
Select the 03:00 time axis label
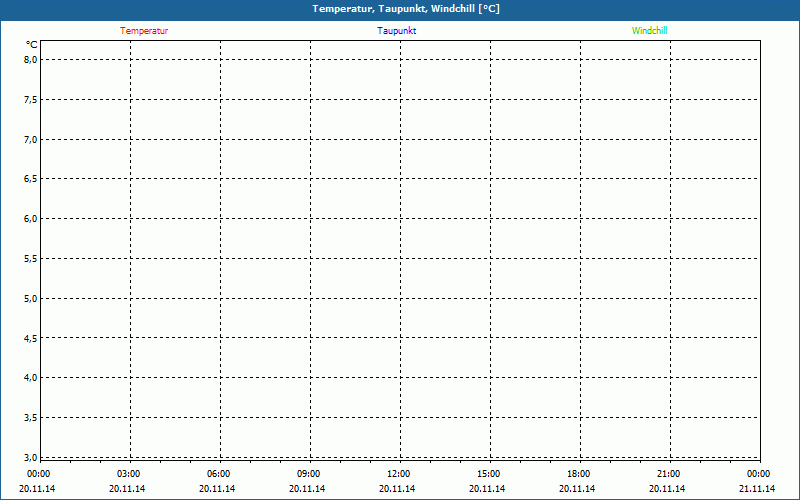pos(128,474)
